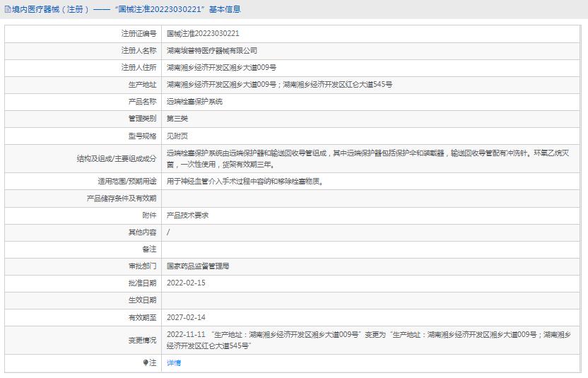Image resolution: width=588 pixels, height=378 pixels.
Task: Select product name 远端栓塞保护系统
Action: pos(194,102)
